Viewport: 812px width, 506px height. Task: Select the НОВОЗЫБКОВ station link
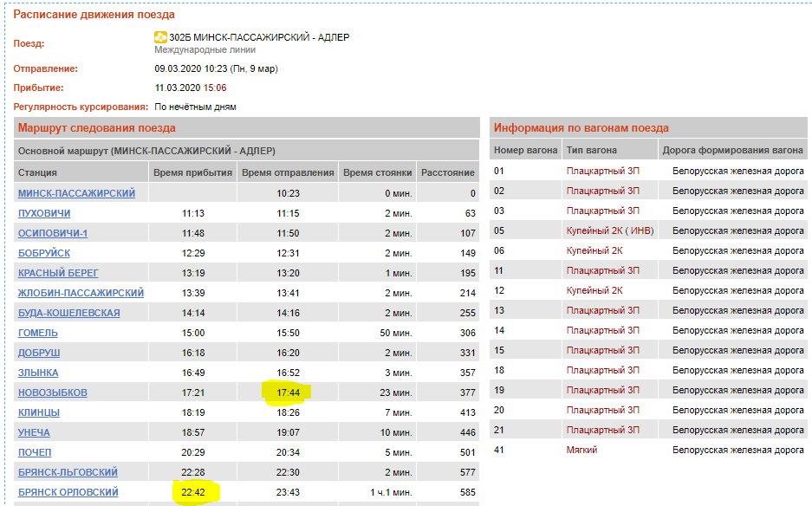pos(53,392)
